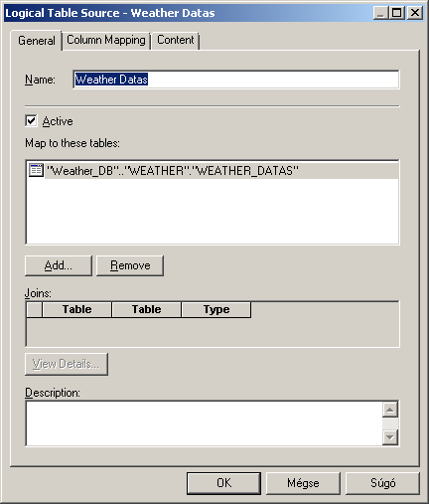
Task: Select the General tab
Action: pos(37,41)
